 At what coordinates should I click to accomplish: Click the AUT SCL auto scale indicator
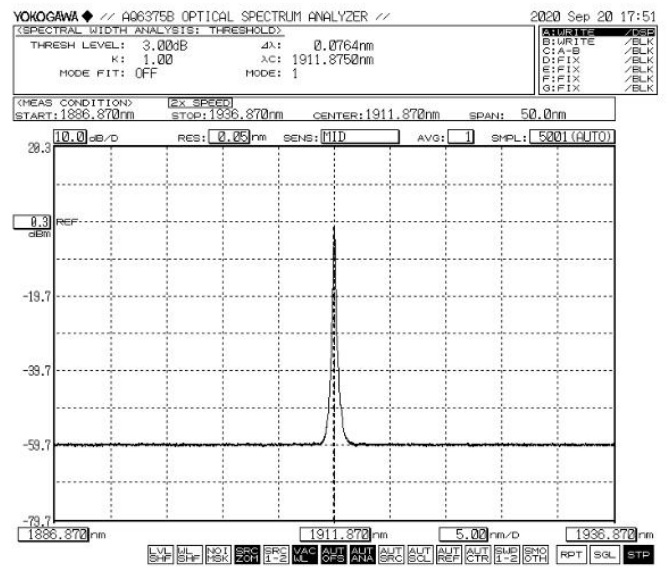(420, 554)
